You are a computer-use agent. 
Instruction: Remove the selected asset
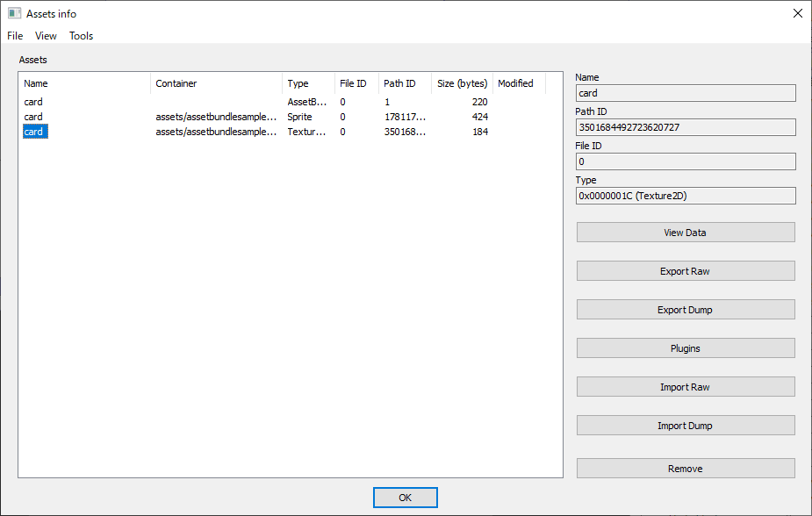click(685, 469)
